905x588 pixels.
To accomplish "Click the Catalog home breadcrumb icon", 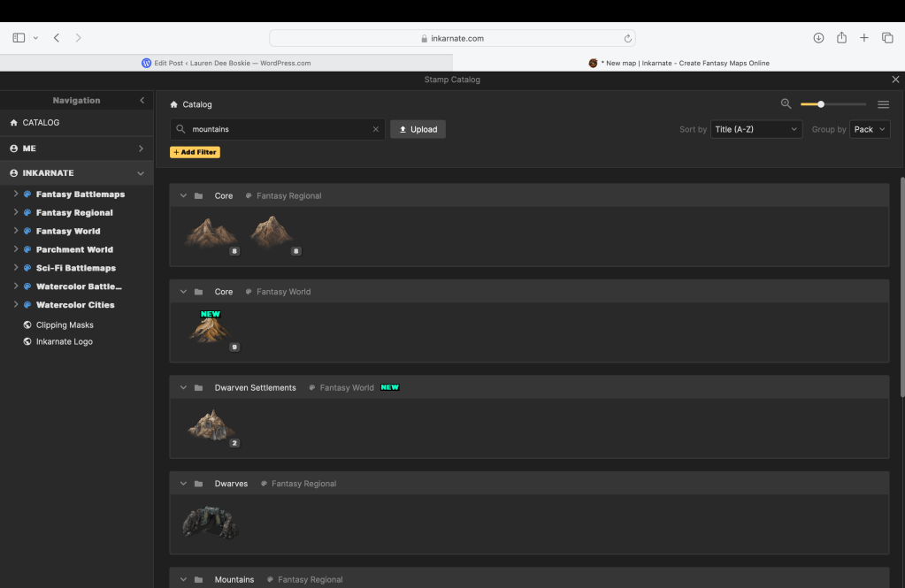I will coord(174,104).
